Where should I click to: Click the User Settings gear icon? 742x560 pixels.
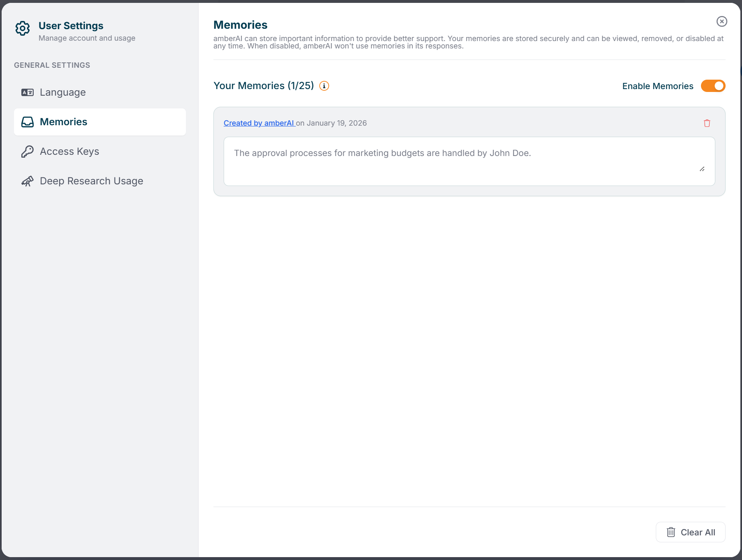point(23,28)
